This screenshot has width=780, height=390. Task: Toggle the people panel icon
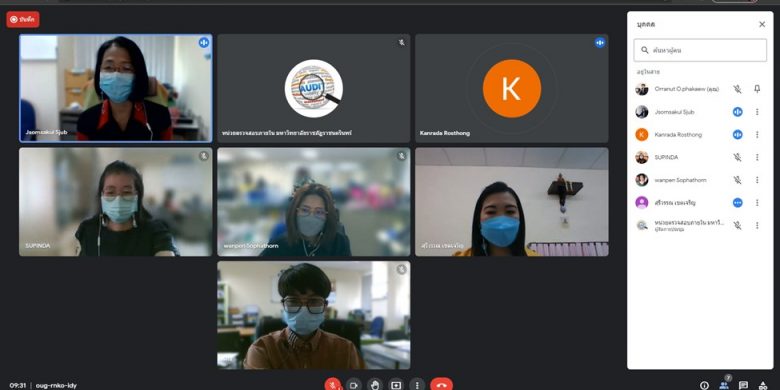click(x=724, y=385)
